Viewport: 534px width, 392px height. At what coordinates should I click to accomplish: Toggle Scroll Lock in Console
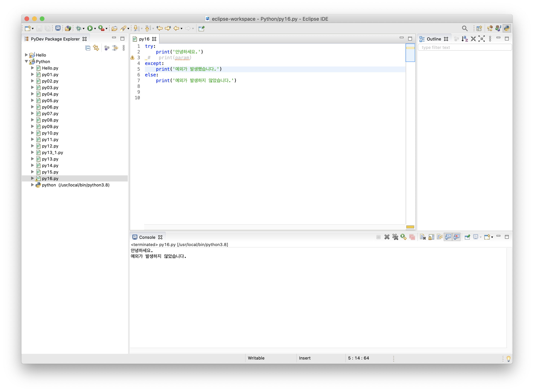coord(431,237)
